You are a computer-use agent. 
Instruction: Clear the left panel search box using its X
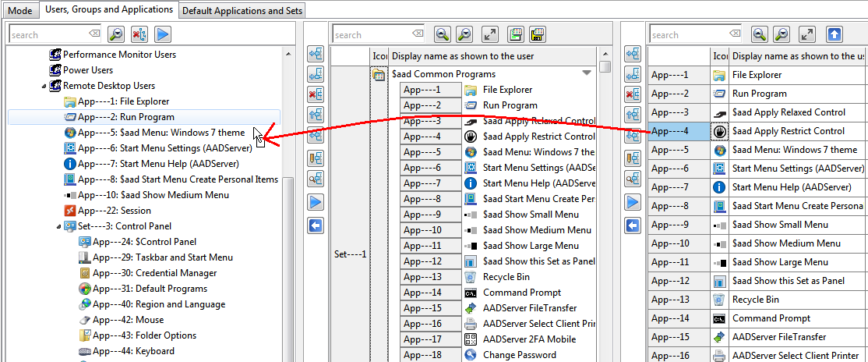pos(94,34)
